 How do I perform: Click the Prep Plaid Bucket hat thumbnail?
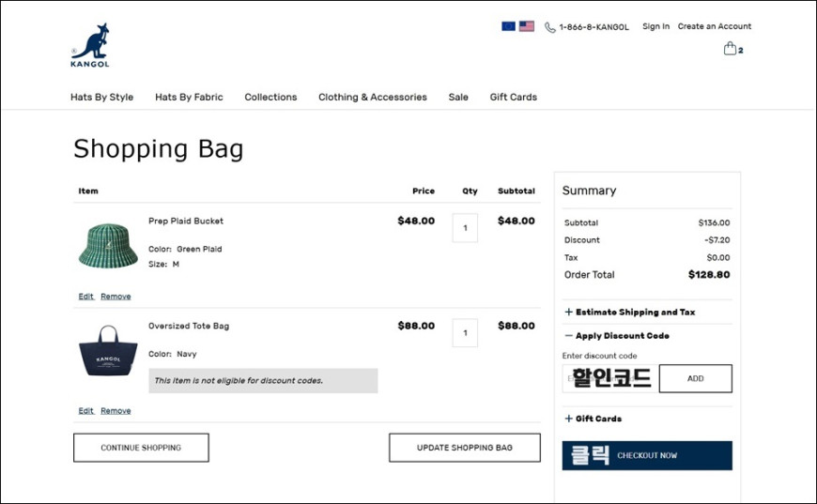click(x=108, y=245)
